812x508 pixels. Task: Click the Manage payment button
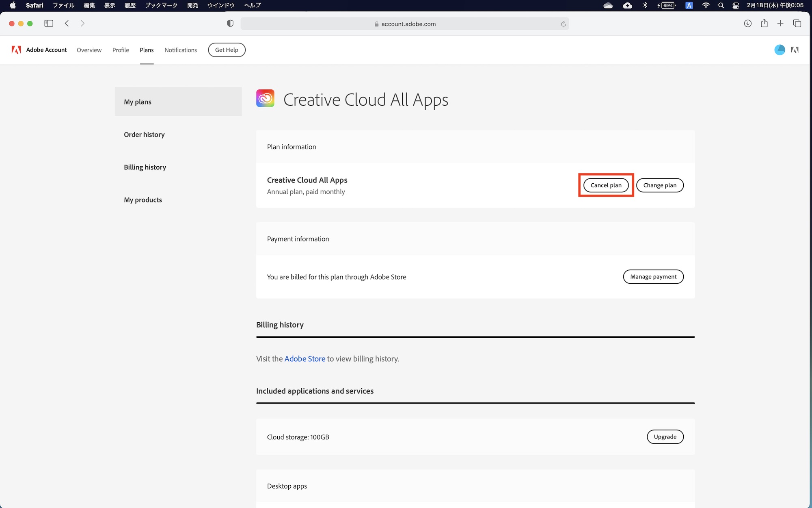pyautogui.click(x=653, y=277)
